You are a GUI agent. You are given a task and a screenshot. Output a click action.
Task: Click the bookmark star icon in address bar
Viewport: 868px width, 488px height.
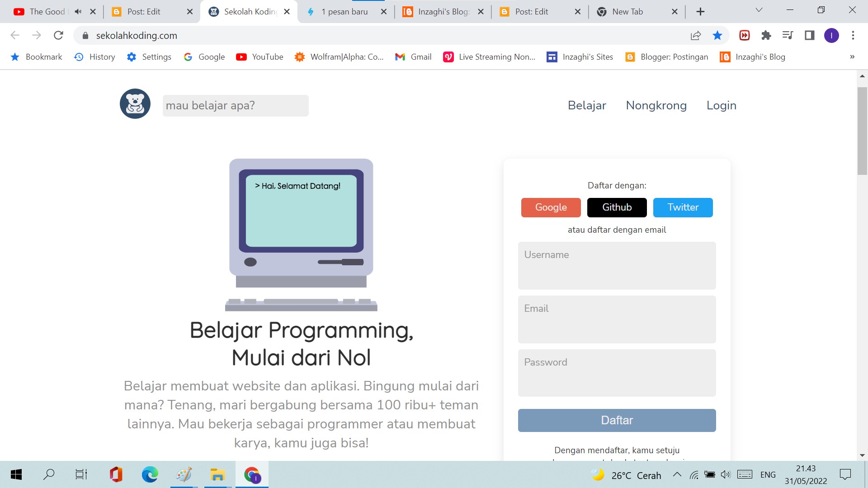[x=717, y=35]
